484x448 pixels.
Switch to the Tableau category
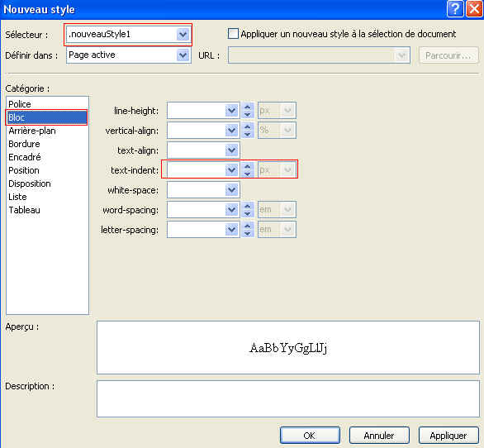(x=24, y=210)
